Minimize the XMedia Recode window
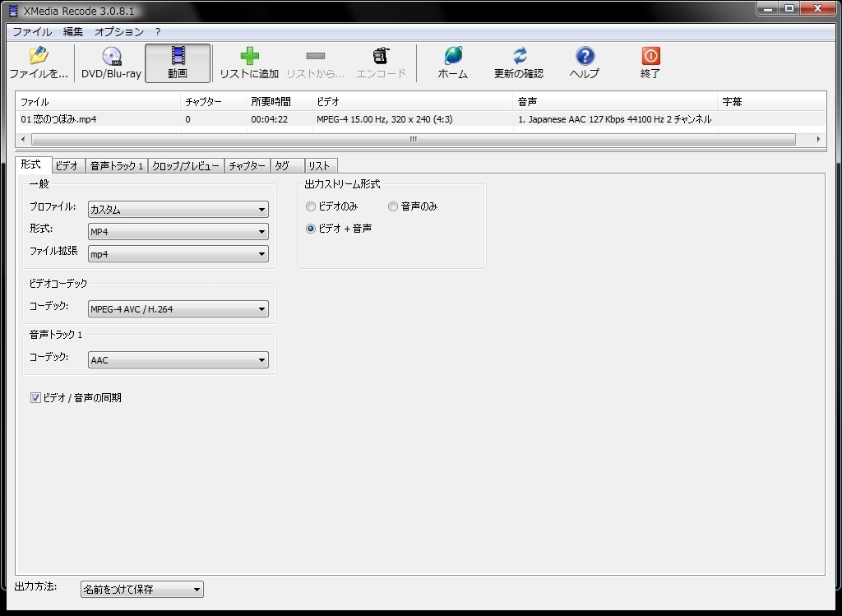The width and height of the screenshot is (842, 616). (x=768, y=8)
